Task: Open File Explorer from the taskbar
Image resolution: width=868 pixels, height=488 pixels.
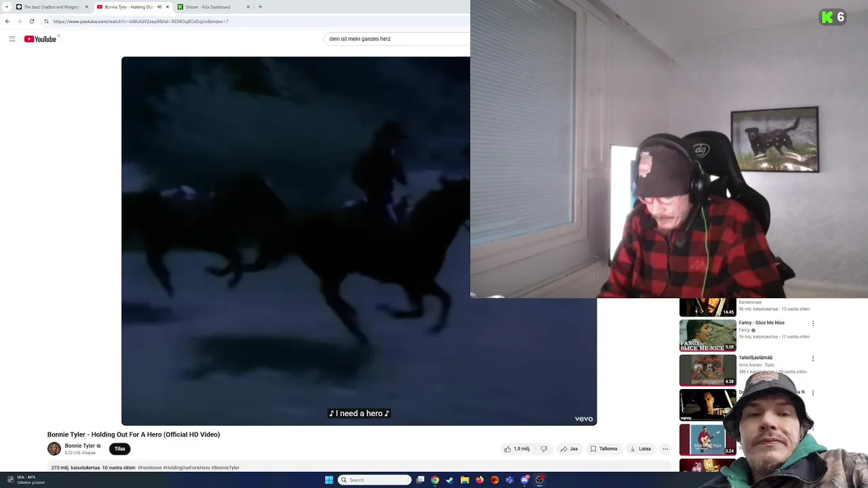Action: tap(465, 480)
